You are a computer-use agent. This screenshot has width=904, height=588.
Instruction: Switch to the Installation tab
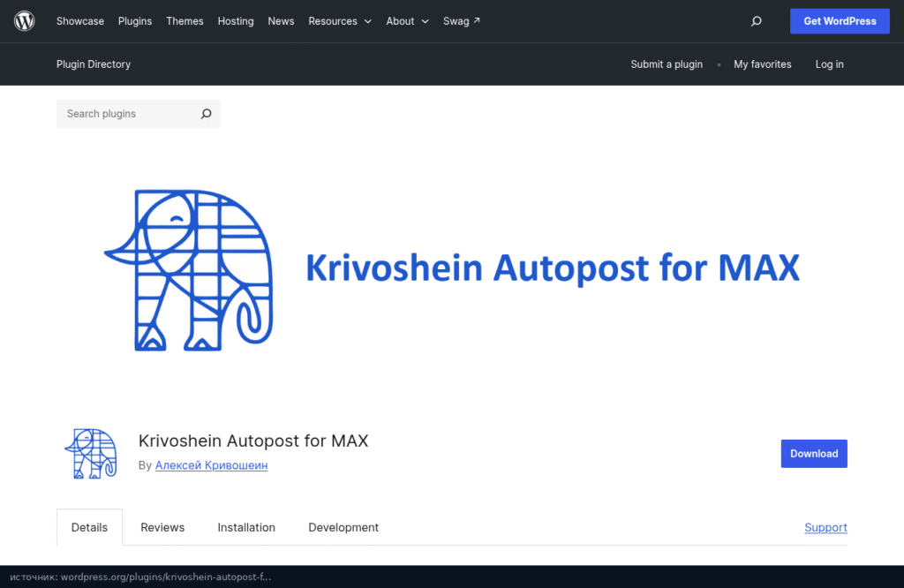pos(246,527)
